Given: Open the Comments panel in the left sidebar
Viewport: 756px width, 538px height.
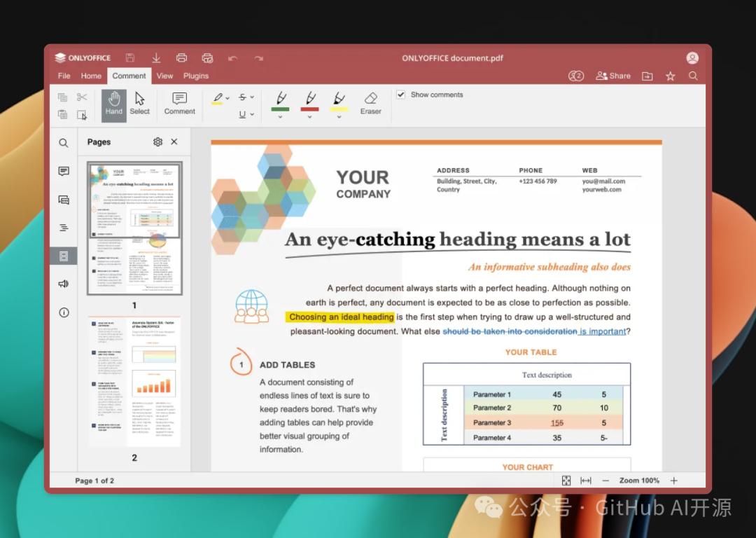Looking at the screenshot, I should (x=64, y=172).
